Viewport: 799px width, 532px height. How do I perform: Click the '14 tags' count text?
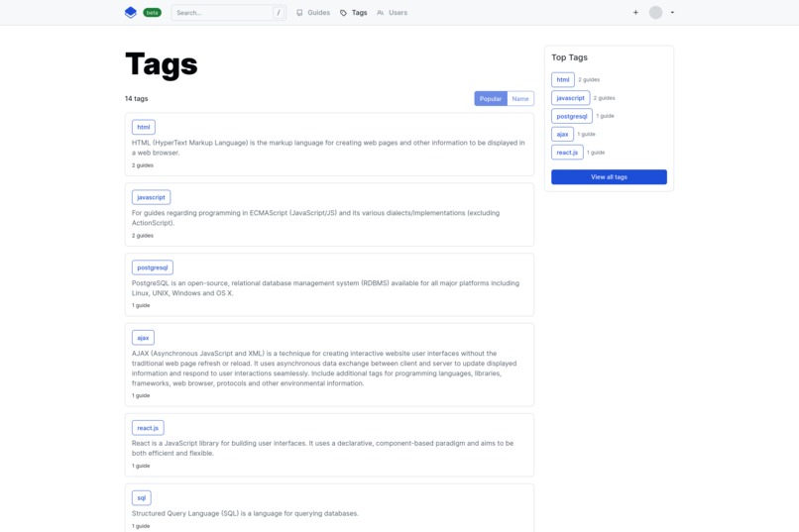point(137,99)
